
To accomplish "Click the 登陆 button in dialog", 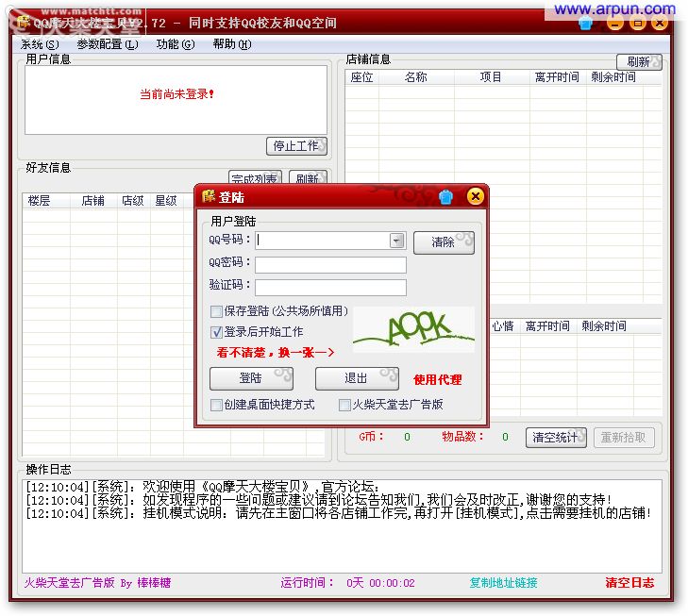I will (251, 378).
